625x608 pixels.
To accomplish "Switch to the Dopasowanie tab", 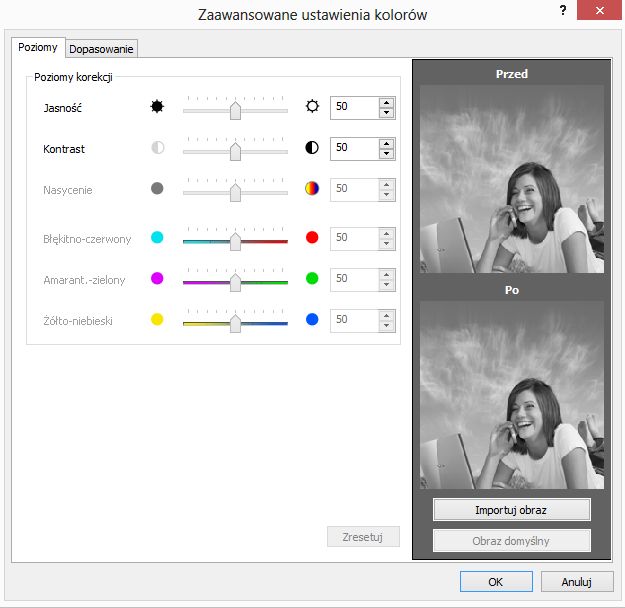I will point(101,49).
